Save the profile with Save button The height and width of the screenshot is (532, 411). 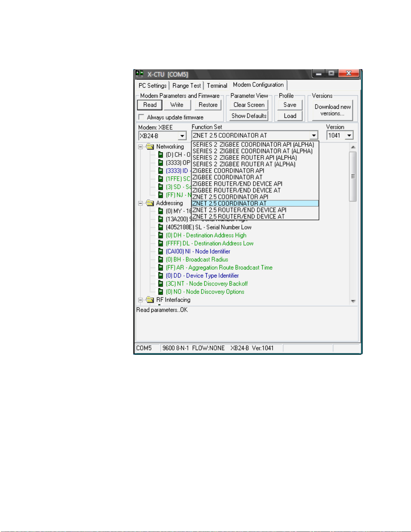[290, 105]
